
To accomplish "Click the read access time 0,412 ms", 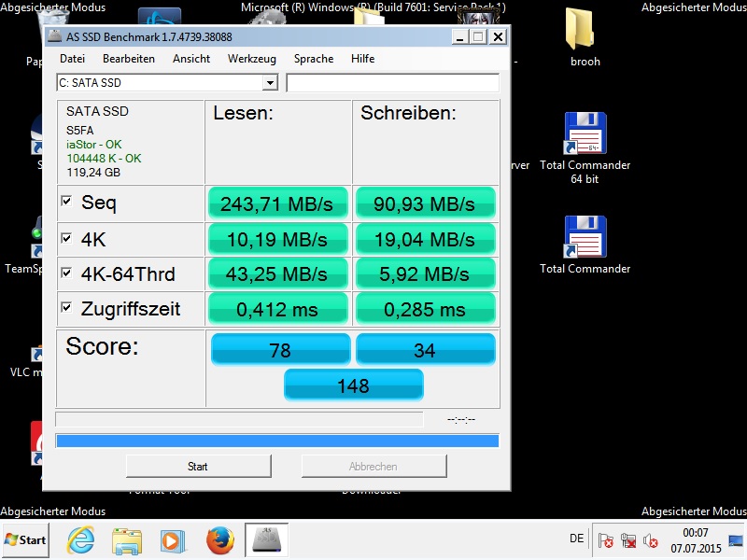I will click(277, 309).
